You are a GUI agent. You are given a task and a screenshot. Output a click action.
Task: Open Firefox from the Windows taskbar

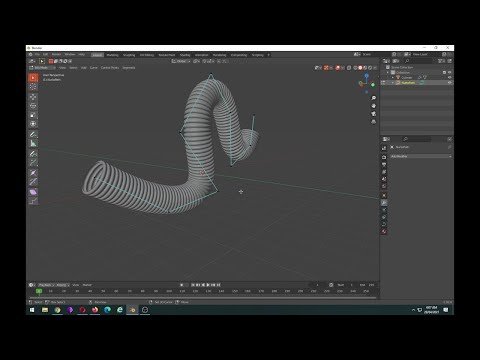[95, 310]
